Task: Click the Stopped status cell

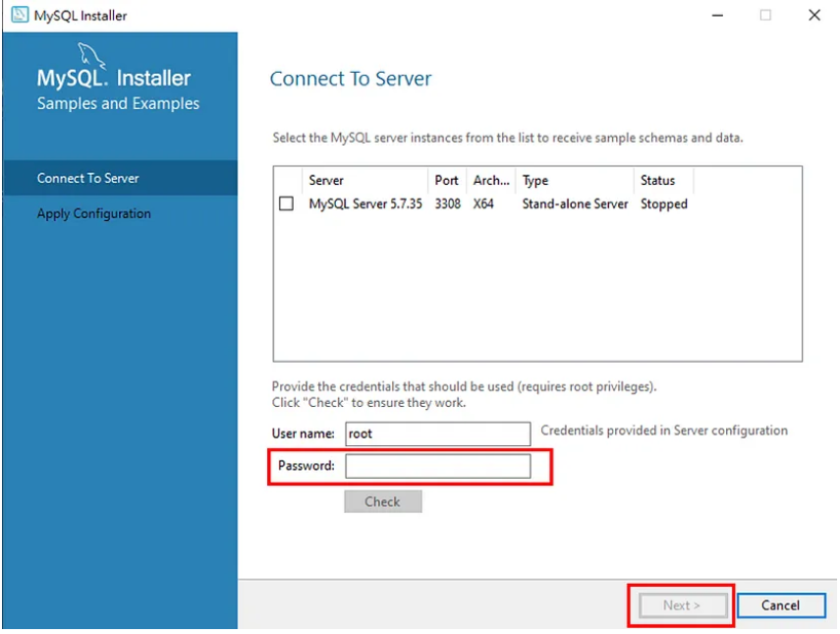Action: (664, 204)
